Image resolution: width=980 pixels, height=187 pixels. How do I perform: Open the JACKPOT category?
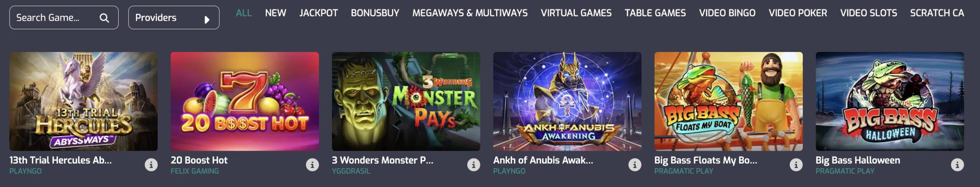click(318, 13)
